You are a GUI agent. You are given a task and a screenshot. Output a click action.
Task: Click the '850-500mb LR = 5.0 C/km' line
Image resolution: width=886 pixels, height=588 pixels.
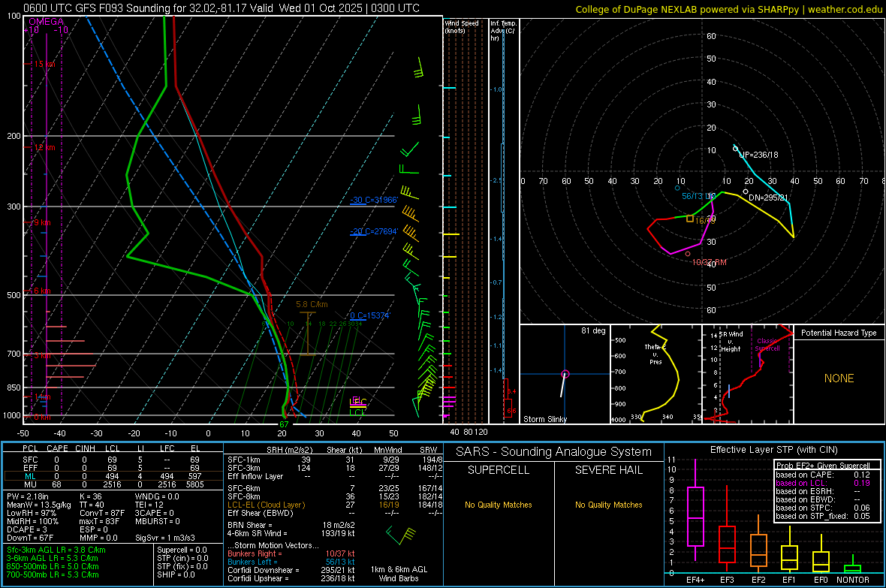click(x=53, y=566)
